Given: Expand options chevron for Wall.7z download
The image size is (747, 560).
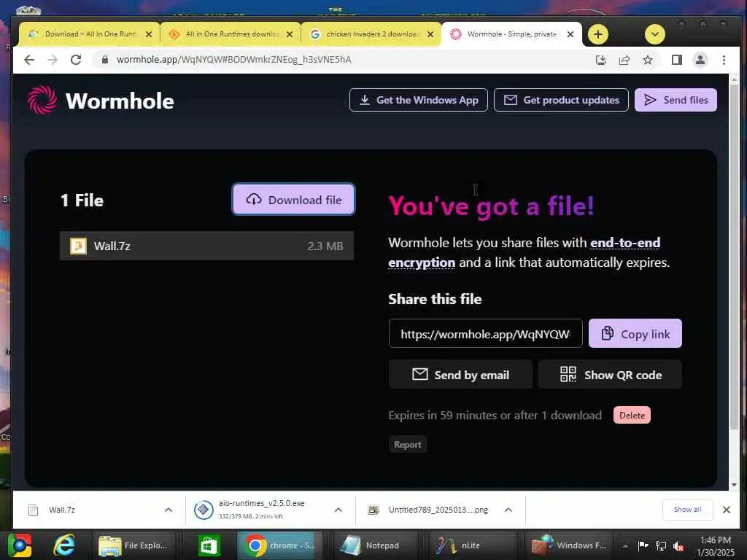Looking at the screenshot, I should 169,510.
